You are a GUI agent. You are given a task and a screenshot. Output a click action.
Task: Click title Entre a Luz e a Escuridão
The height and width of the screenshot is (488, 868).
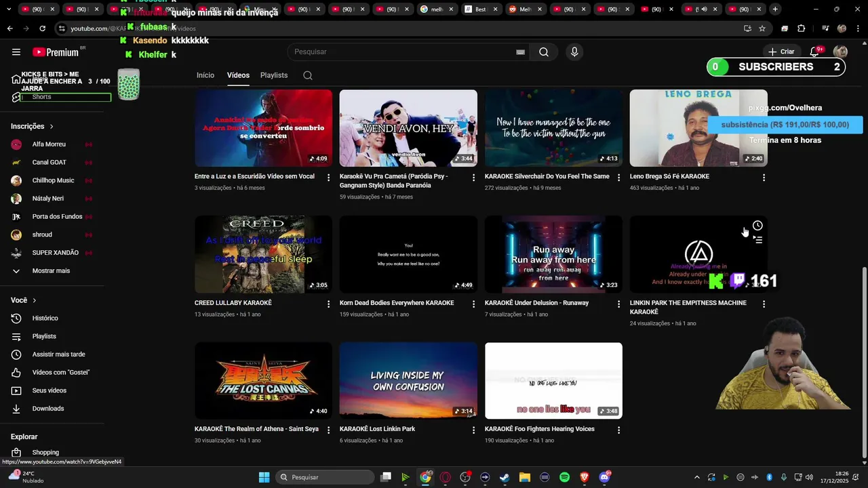pos(254,176)
